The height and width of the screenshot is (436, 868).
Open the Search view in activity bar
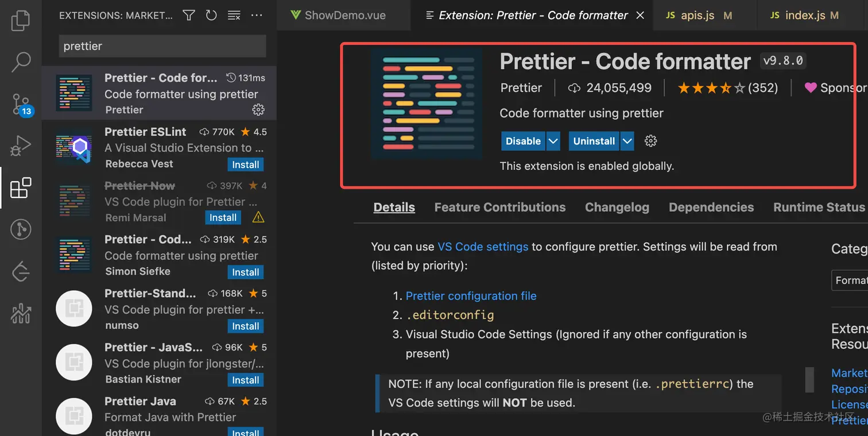(x=21, y=62)
